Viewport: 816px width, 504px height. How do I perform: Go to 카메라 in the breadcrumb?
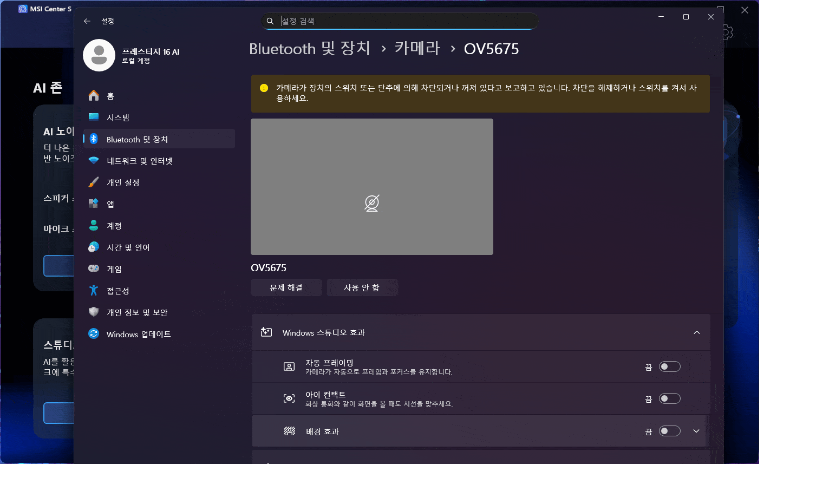417,49
